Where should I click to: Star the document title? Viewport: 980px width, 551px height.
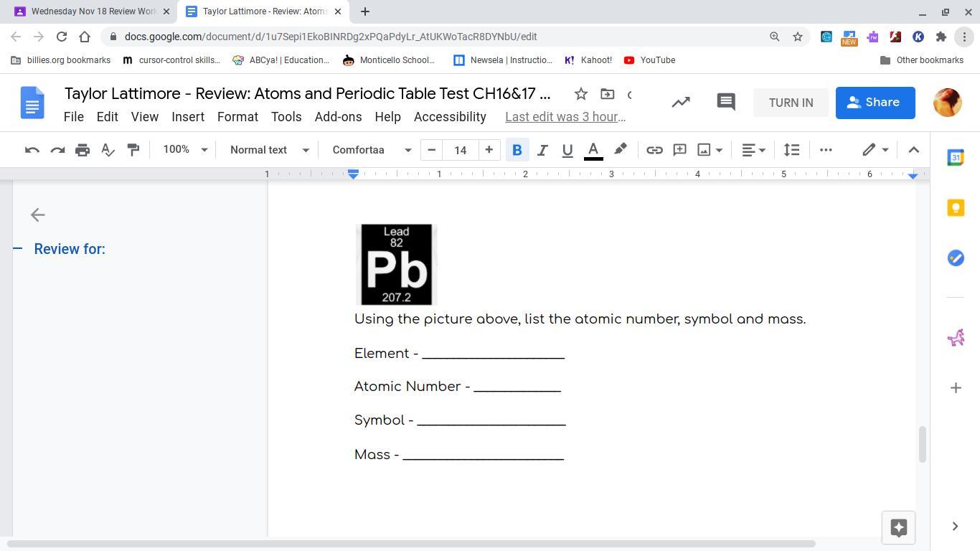581,94
